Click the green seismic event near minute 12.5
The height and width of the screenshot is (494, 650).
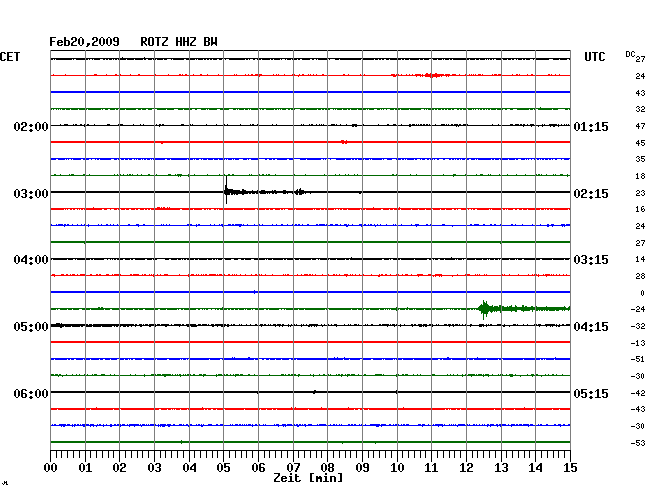coord(484,309)
